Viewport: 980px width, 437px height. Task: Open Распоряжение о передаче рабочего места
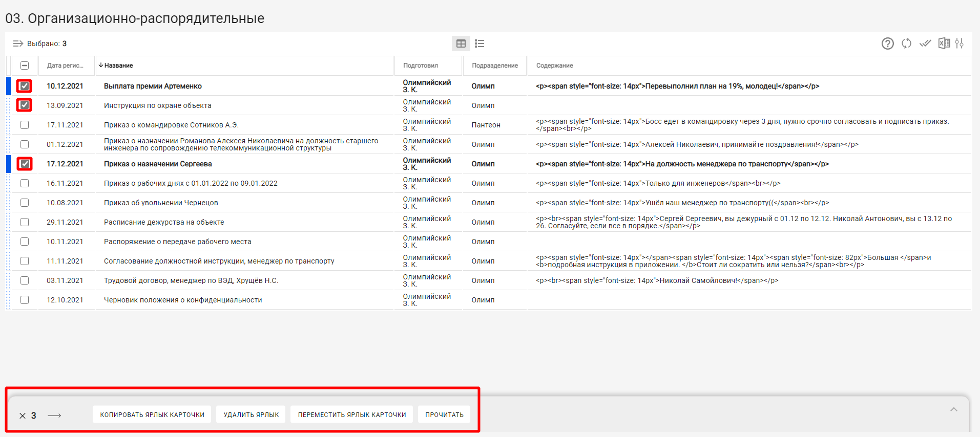click(x=177, y=242)
